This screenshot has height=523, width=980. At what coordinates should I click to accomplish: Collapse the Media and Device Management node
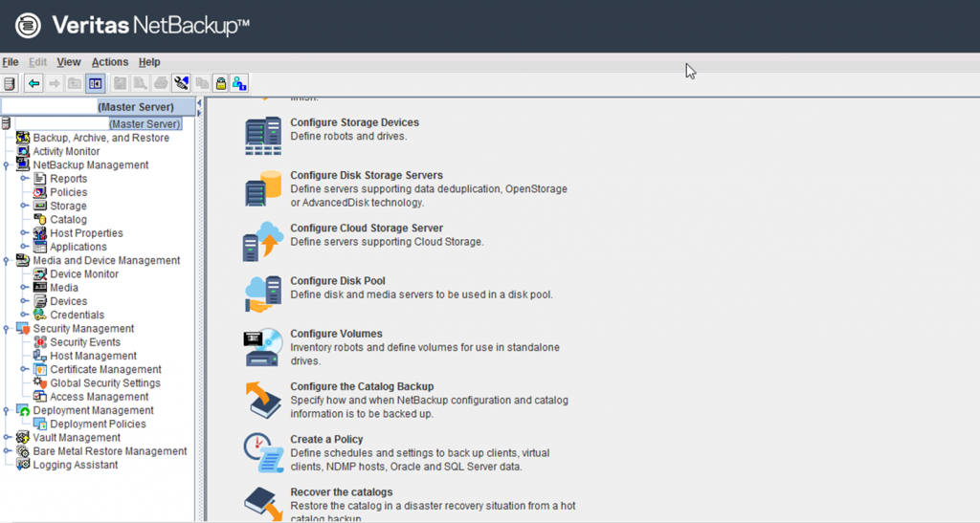point(7,261)
